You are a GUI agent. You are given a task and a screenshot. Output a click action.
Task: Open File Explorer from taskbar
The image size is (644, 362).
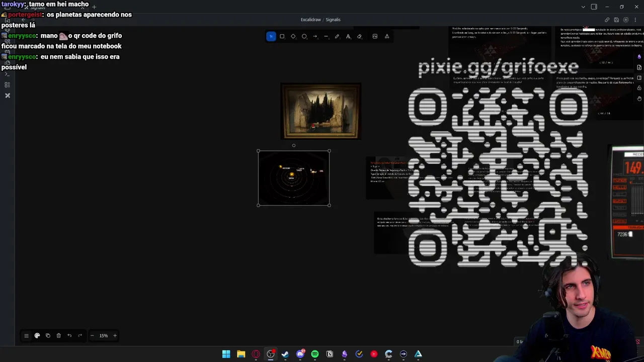[x=241, y=354]
